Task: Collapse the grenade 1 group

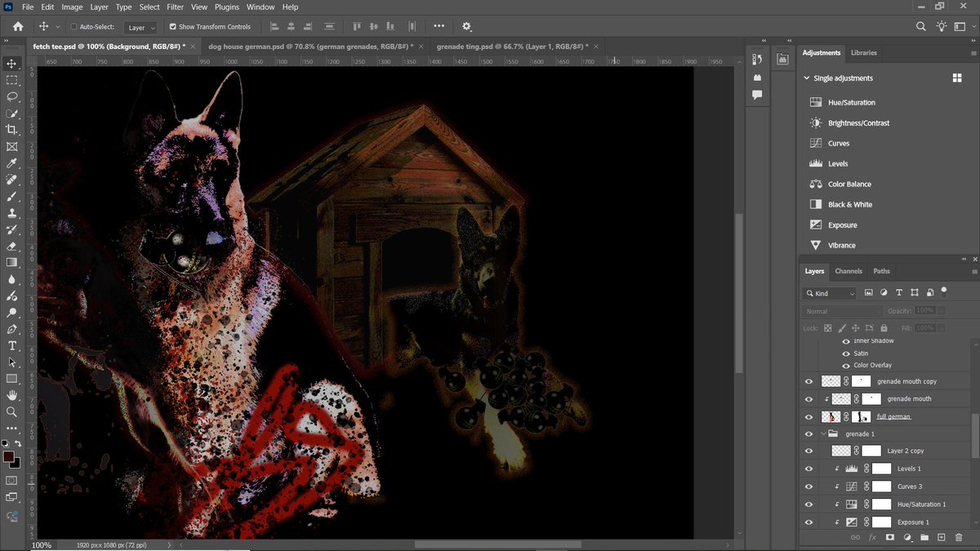Action: click(823, 434)
